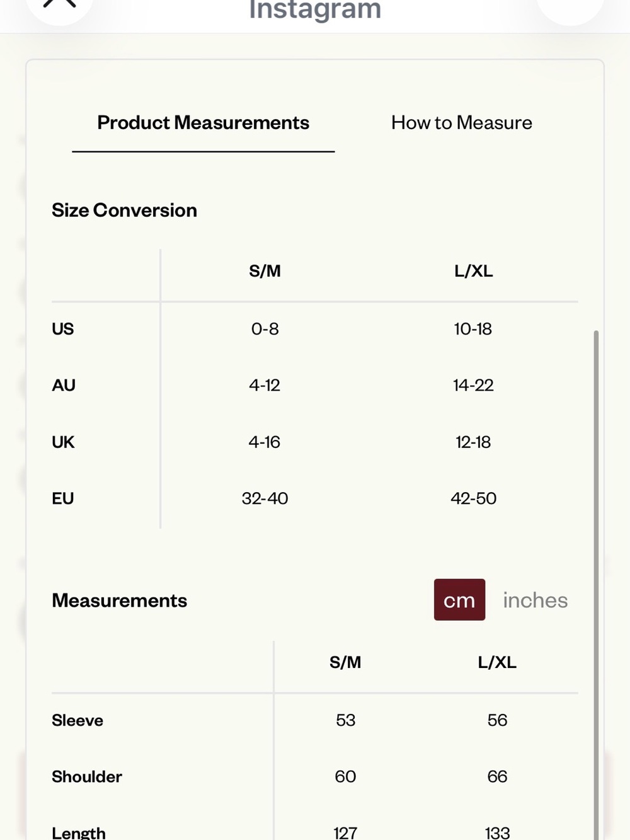The width and height of the screenshot is (630, 840).
Task: Click the US 0-8 size cell
Action: tap(265, 329)
